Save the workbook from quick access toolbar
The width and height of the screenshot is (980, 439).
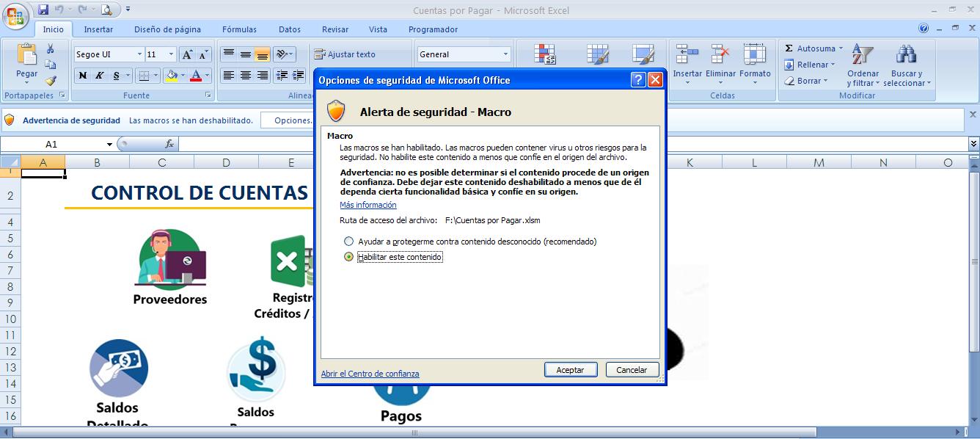coord(43,10)
